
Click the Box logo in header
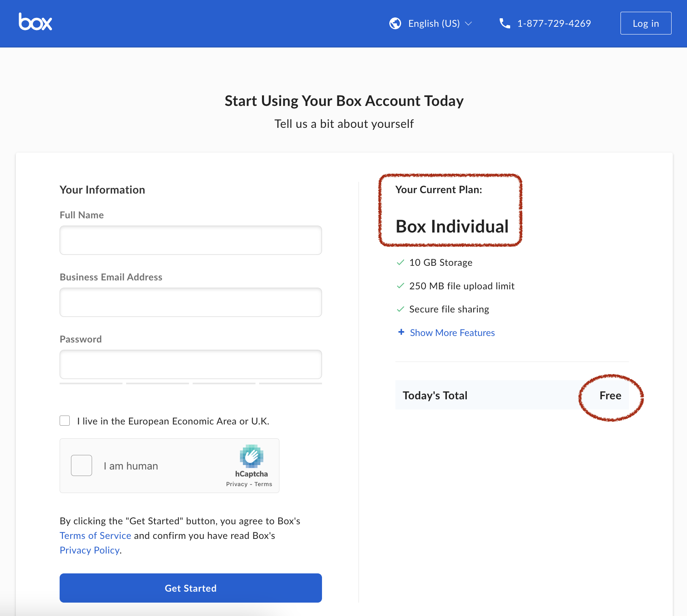35,22
